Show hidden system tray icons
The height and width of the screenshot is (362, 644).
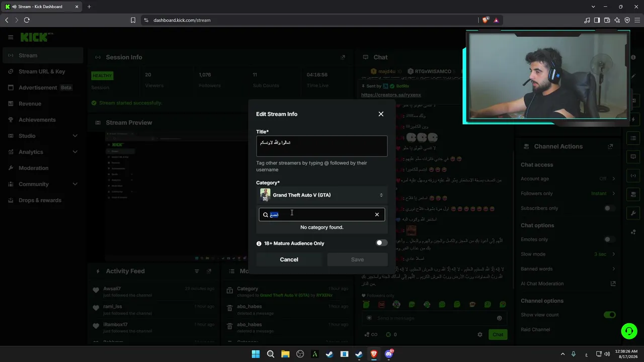(x=562, y=354)
